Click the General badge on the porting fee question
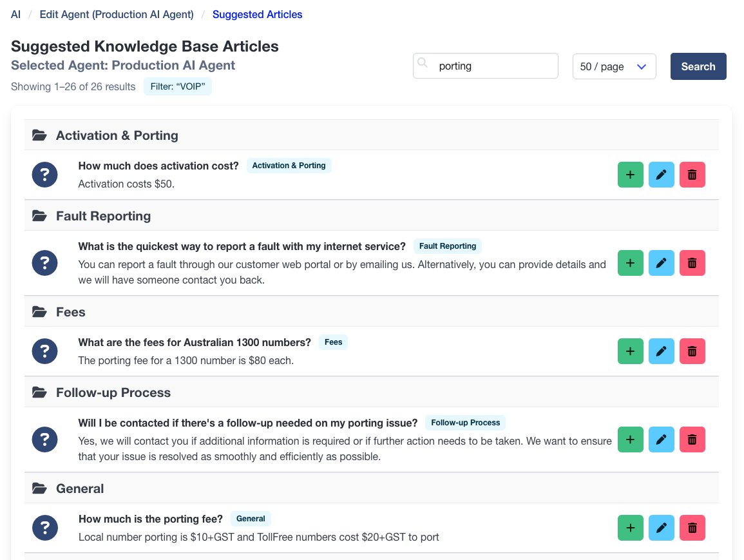Image resolution: width=744 pixels, height=560 pixels. [251, 518]
